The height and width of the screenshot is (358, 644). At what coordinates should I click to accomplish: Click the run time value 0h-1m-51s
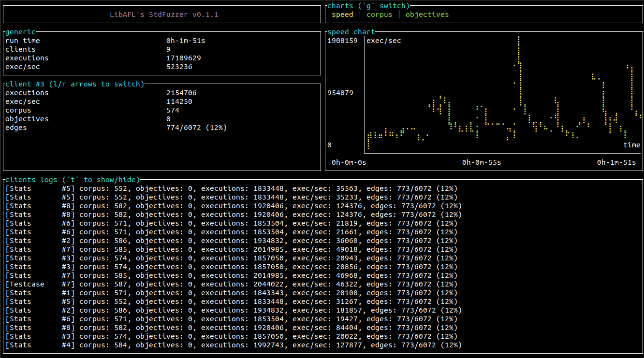(x=186, y=41)
